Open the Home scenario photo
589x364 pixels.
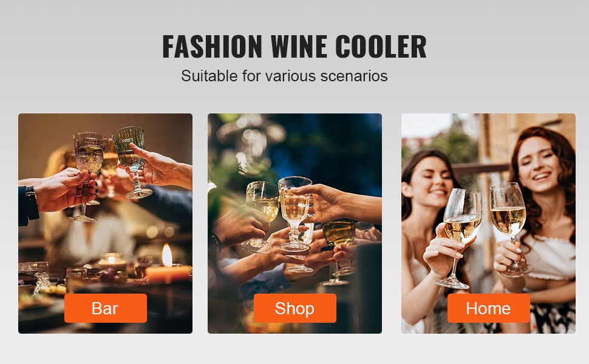488,223
